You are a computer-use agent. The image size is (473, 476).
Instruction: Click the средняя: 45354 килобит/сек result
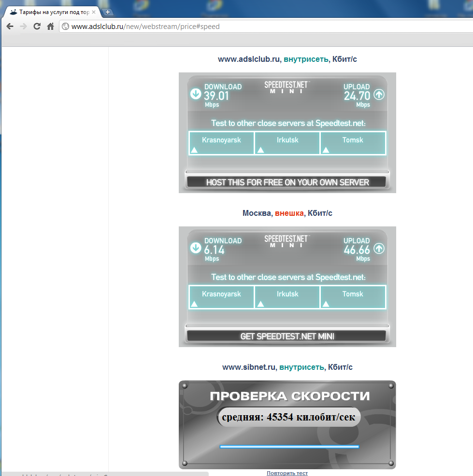click(288, 417)
